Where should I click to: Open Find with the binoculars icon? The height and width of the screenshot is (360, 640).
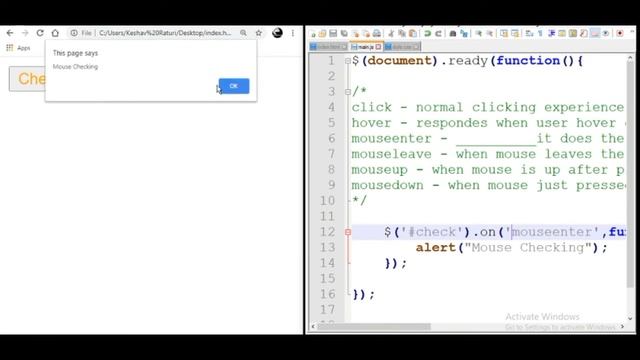coord(453,33)
